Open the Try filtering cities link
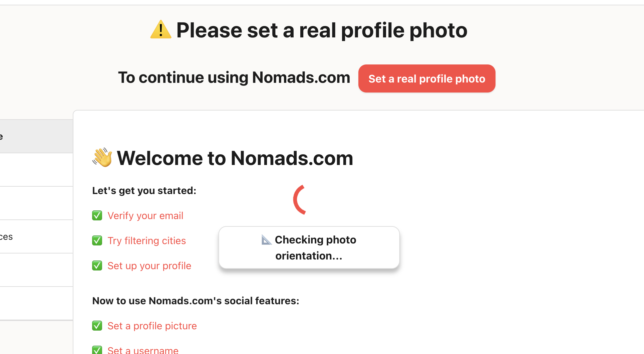Screen dimensions: 644x354 (x=146, y=241)
